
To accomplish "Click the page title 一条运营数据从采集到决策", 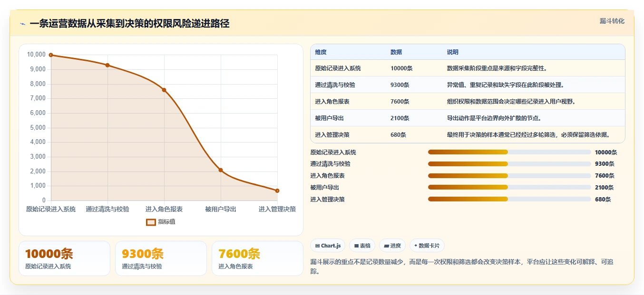I will [129, 24].
